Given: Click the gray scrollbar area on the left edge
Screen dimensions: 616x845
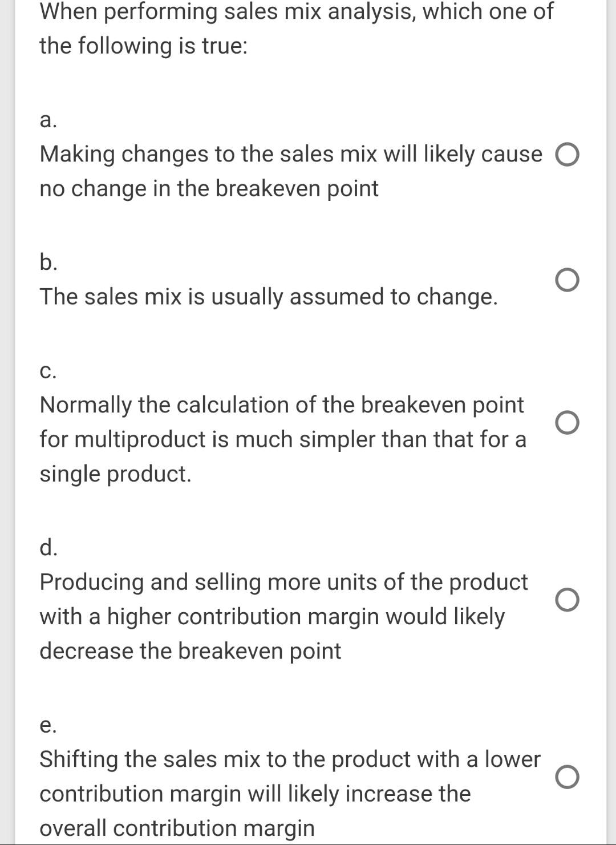Looking at the screenshot, I should point(5,422).
